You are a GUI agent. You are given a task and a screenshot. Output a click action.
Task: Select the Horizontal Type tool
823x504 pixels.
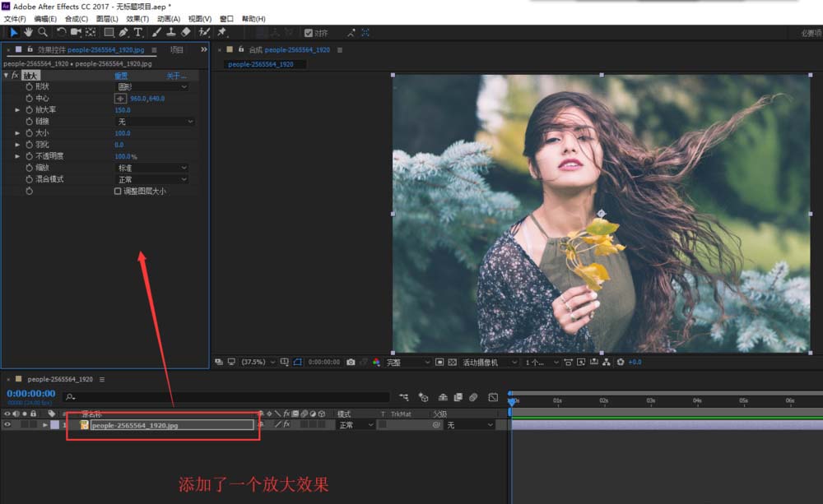click(137, 32)
